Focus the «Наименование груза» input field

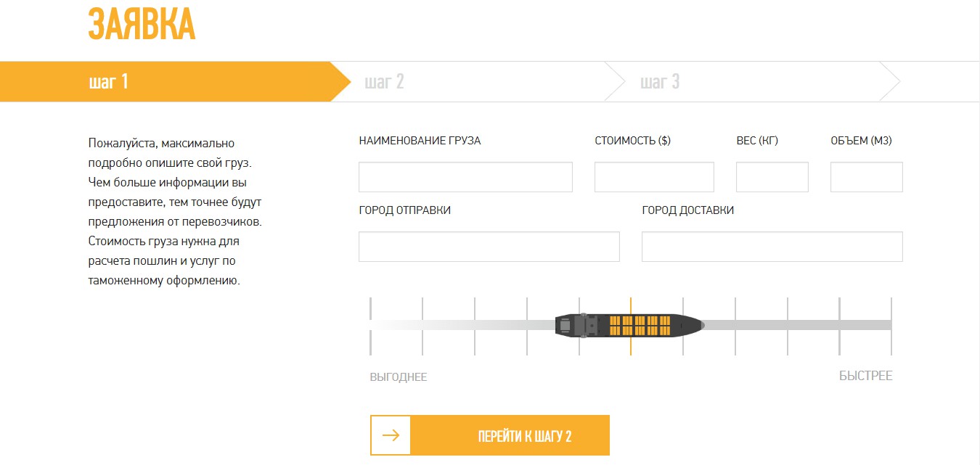465,177
